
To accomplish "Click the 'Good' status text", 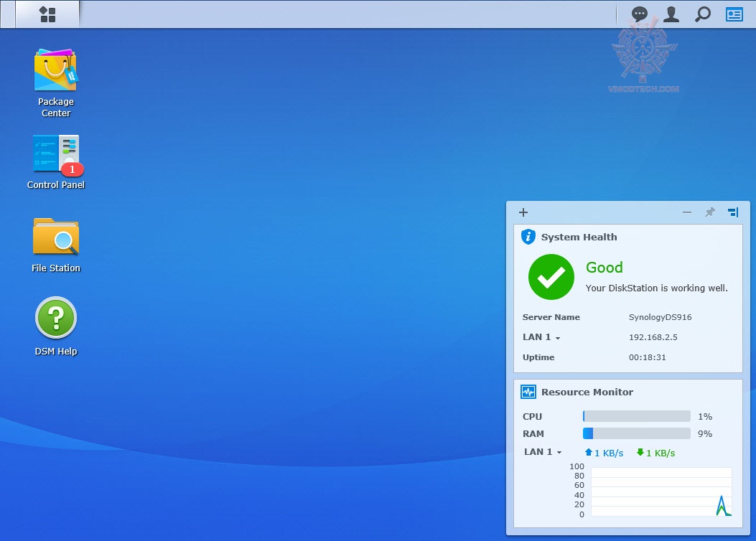I will tap(604, 268).
